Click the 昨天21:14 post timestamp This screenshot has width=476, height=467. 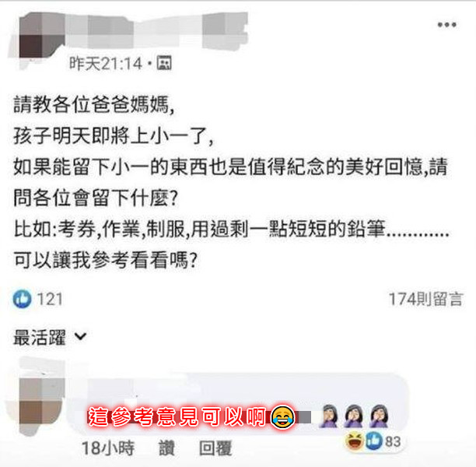click(106, 64)
